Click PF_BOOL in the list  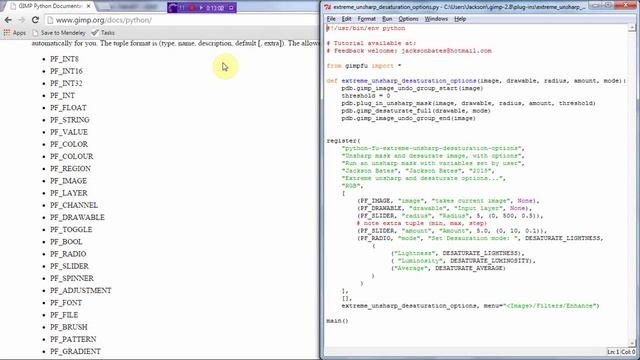(66, 242)
